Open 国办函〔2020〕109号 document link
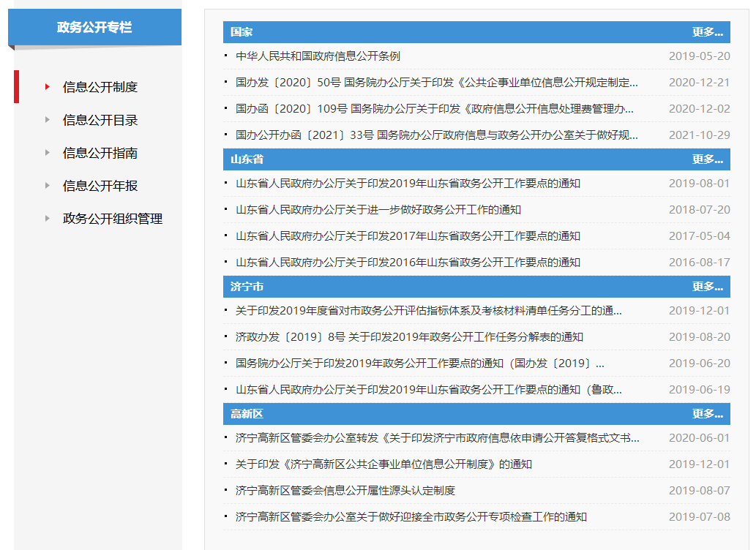The width and height of the screenshot is (756, 550). tap(435, 109)
